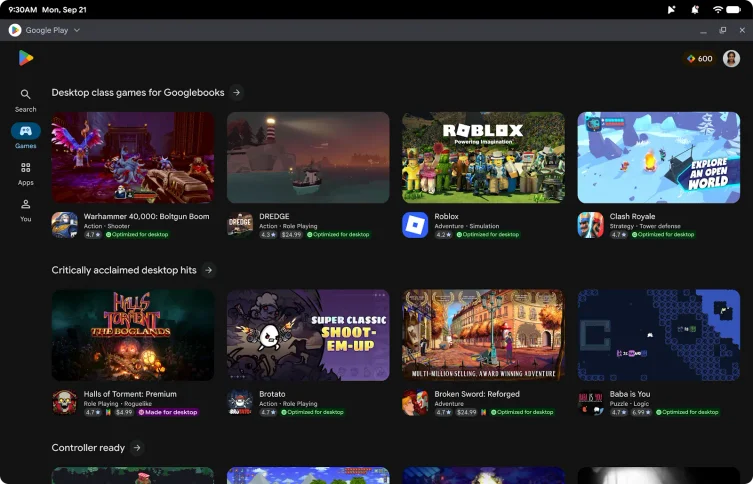Click the Google Play logo in the sidebar
This screenshot has height=484, width=753.
[25, 58]
